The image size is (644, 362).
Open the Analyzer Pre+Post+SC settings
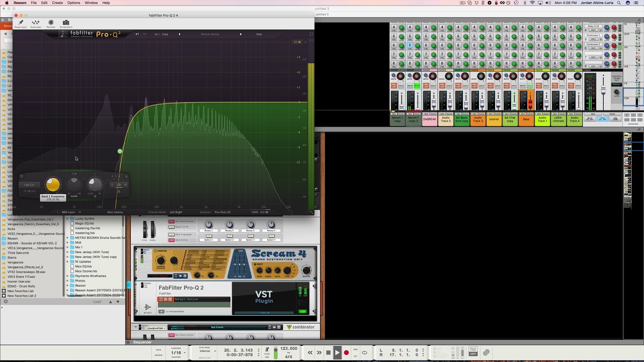coord(222,212)
